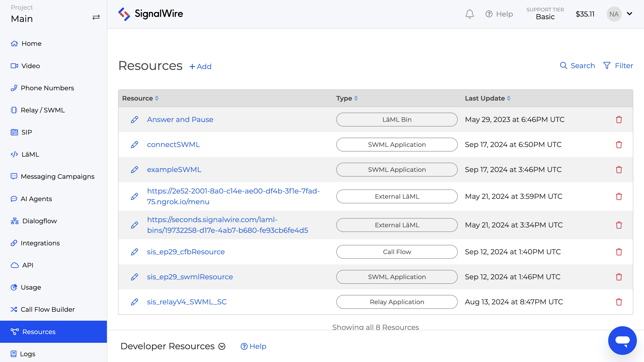Open Relay / SWML in the sidebar
The height and width of the screenshot is (362, 644).
38,110
